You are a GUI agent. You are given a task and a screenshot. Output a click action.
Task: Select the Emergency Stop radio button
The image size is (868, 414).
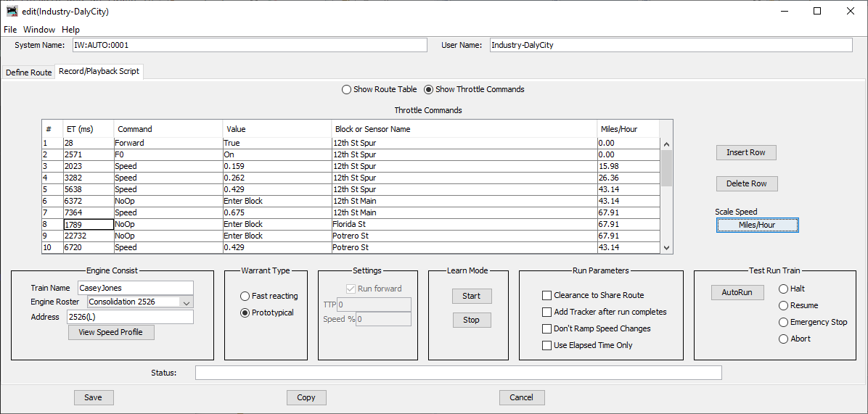click(x=783, y=322)
